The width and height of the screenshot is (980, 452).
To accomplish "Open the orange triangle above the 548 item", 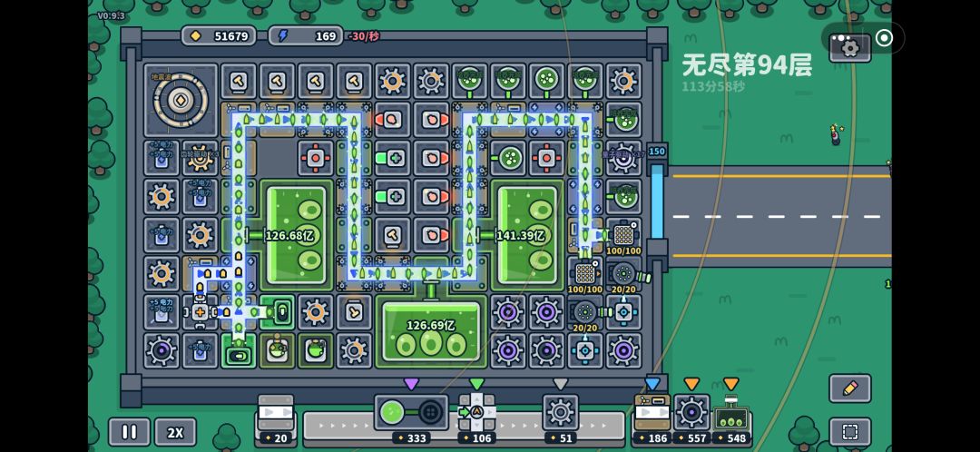I will click(x=731, y=384).
